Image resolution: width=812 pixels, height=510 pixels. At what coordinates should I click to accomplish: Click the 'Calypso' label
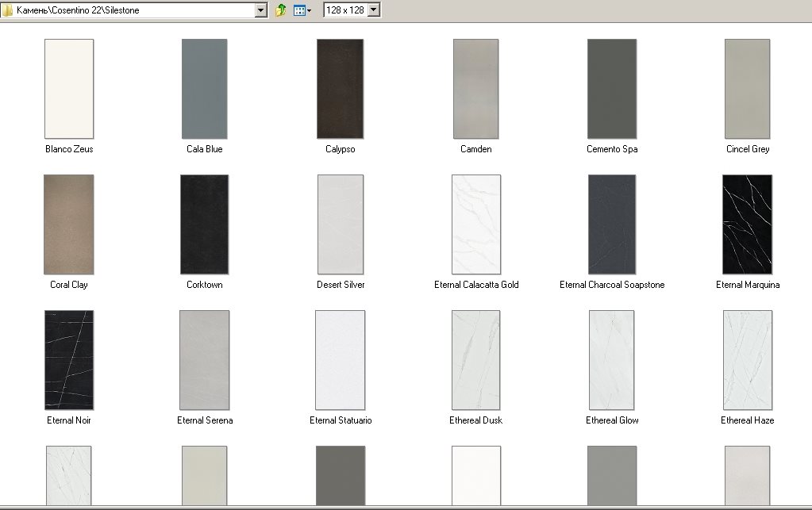point(341,149)
